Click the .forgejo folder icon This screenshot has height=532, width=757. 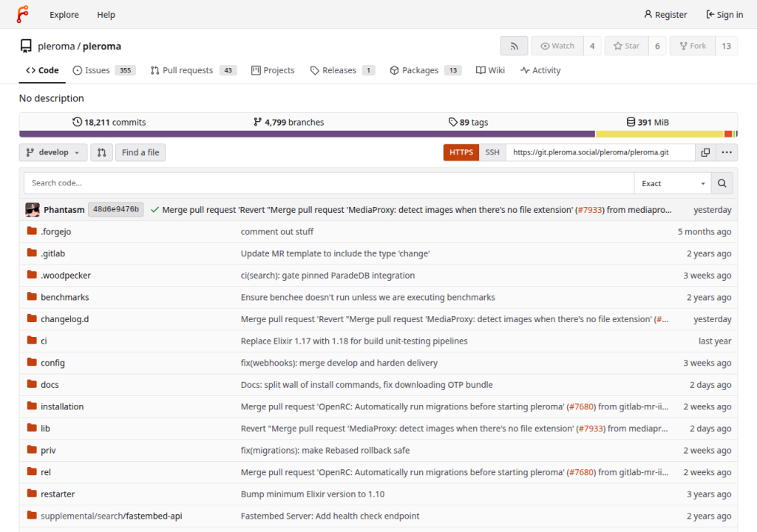[32, 231]
